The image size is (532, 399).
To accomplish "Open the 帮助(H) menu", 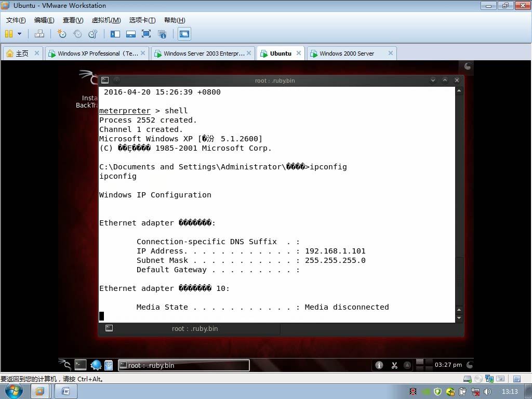I will [x=175, y=20].
